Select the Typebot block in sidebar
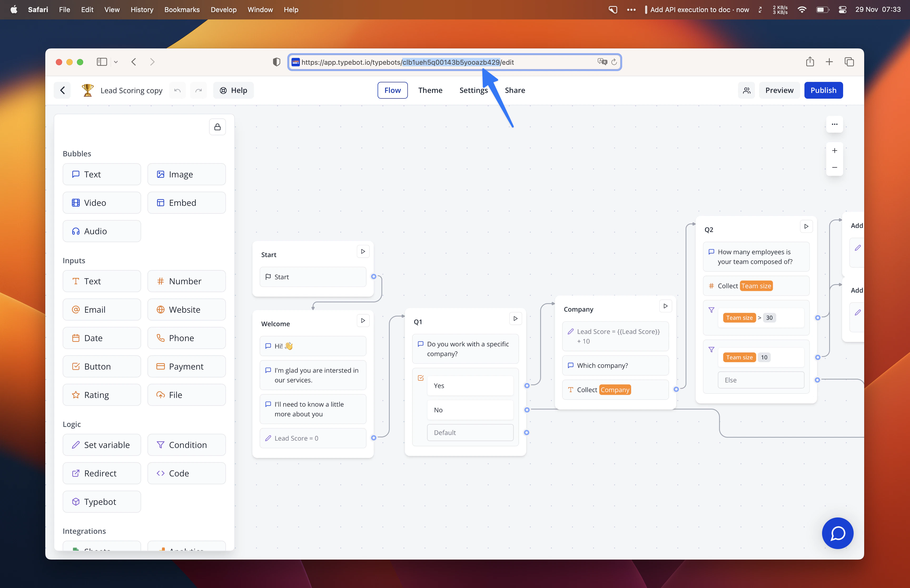 [102, 501]
